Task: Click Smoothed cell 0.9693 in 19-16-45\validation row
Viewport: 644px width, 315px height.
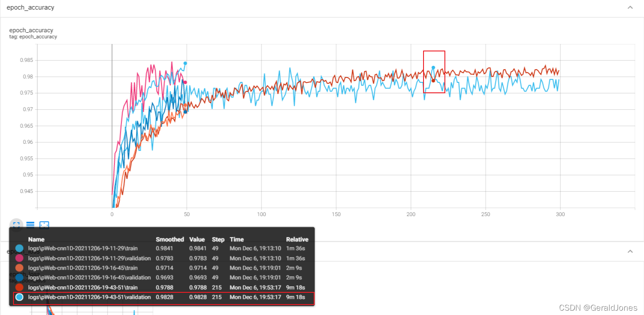Action: click(x=164, y=278)
